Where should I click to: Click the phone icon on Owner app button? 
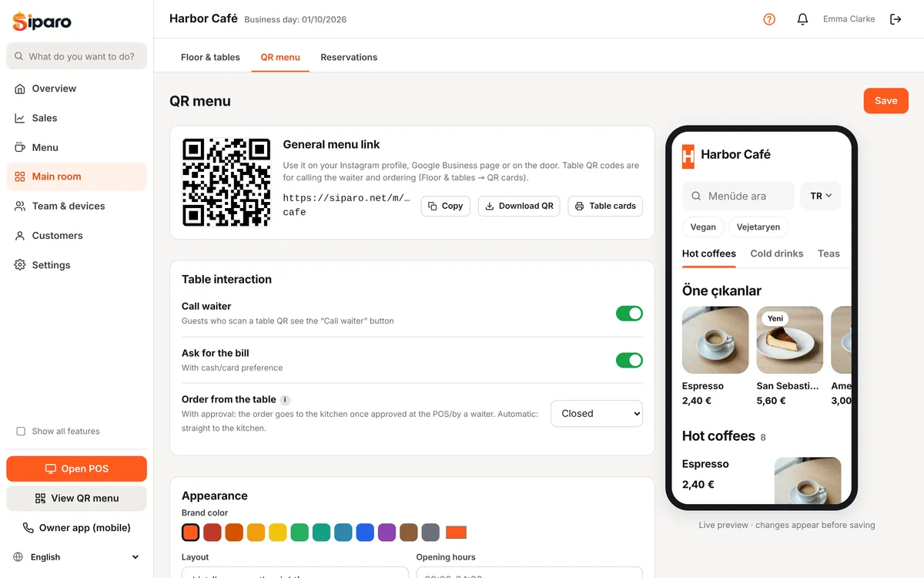pyautogui.click(x=28, y=528)
